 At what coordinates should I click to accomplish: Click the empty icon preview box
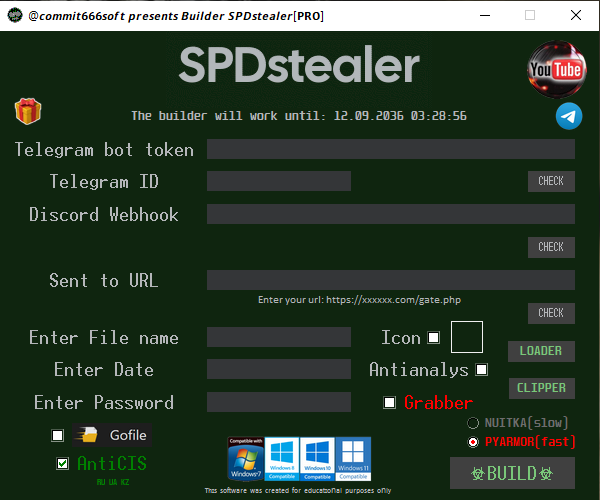[467, 337]
